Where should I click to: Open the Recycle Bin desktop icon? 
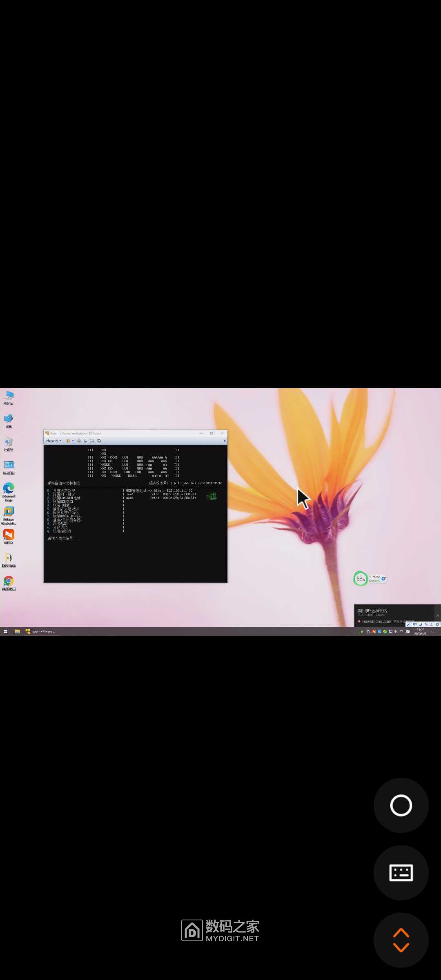[x=9, y=444]
